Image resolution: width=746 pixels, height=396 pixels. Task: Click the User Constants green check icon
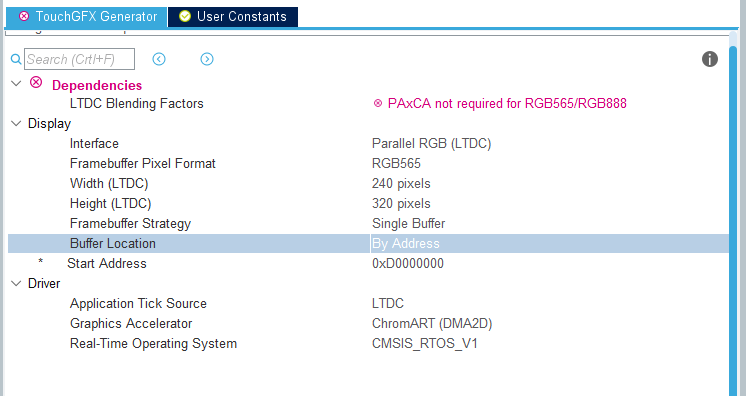coord(185,16)
